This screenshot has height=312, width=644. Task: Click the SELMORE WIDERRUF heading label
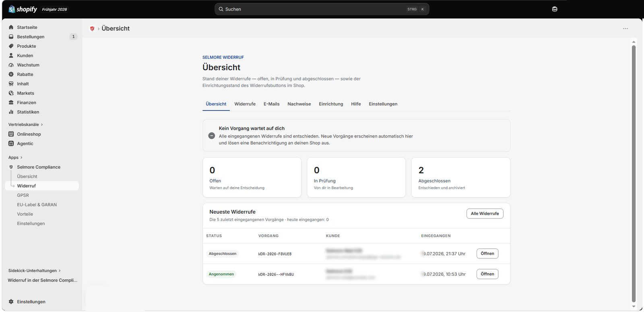point(223,57)
